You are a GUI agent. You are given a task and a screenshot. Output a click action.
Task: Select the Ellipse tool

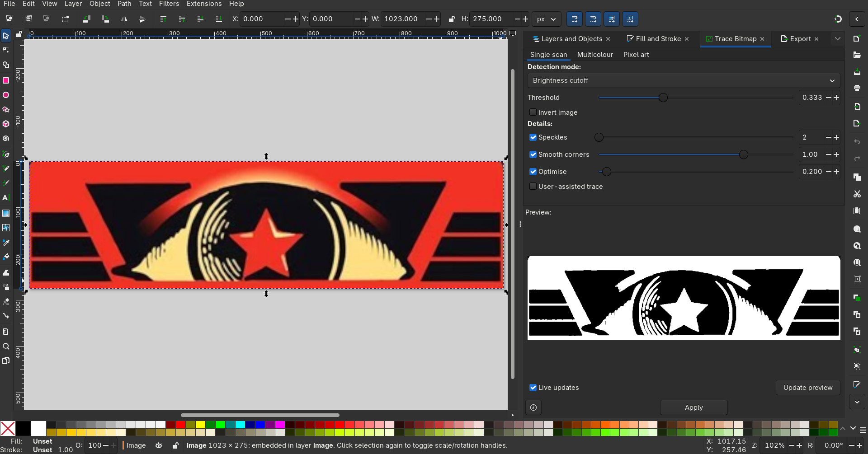coord(6,95)
